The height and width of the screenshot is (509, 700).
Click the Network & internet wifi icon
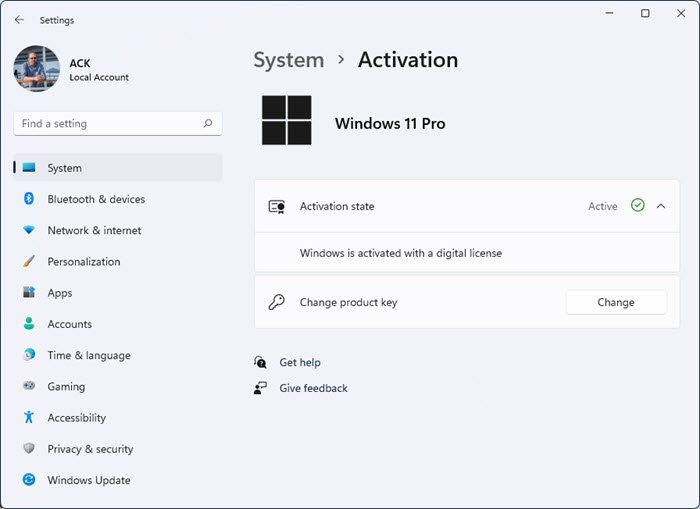[29, 230]
